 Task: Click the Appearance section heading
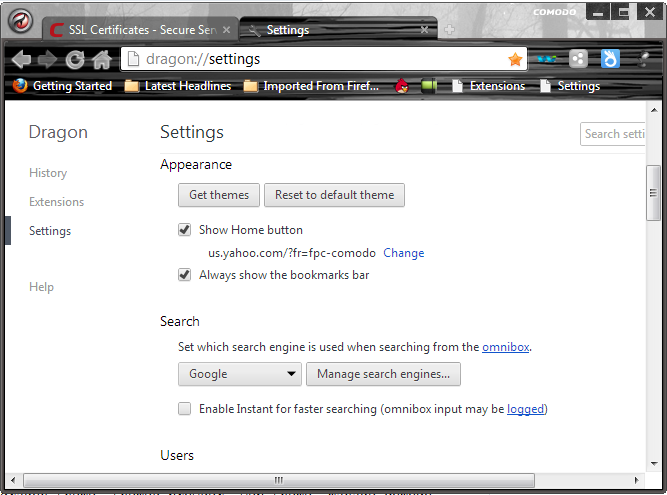(x=196, y=165)
